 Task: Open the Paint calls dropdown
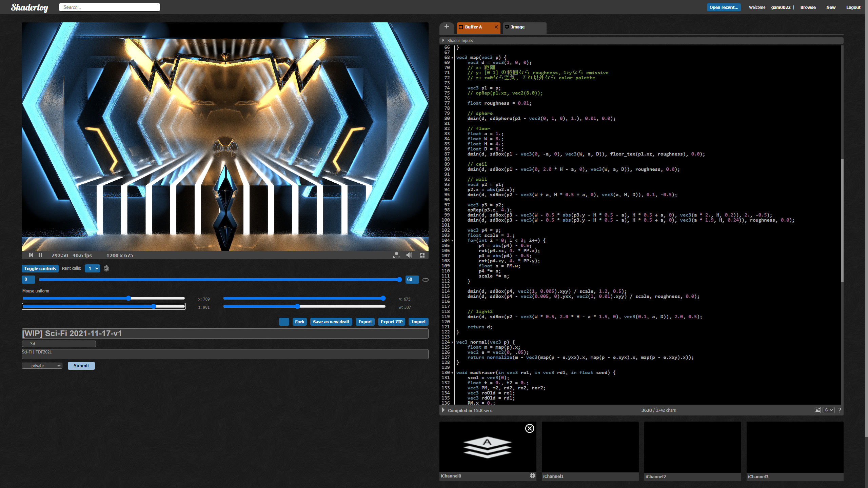tap(92, 268)
